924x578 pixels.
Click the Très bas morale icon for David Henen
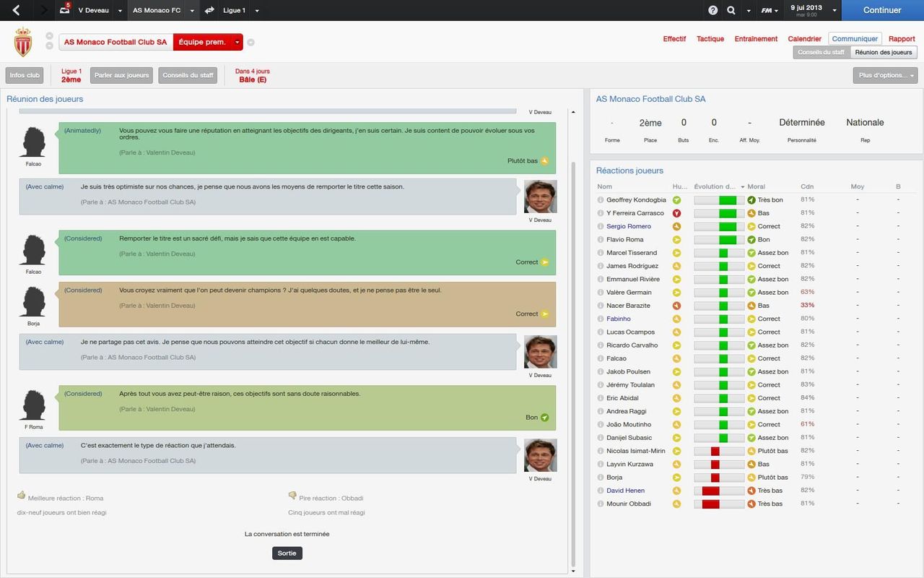(751, 491)
